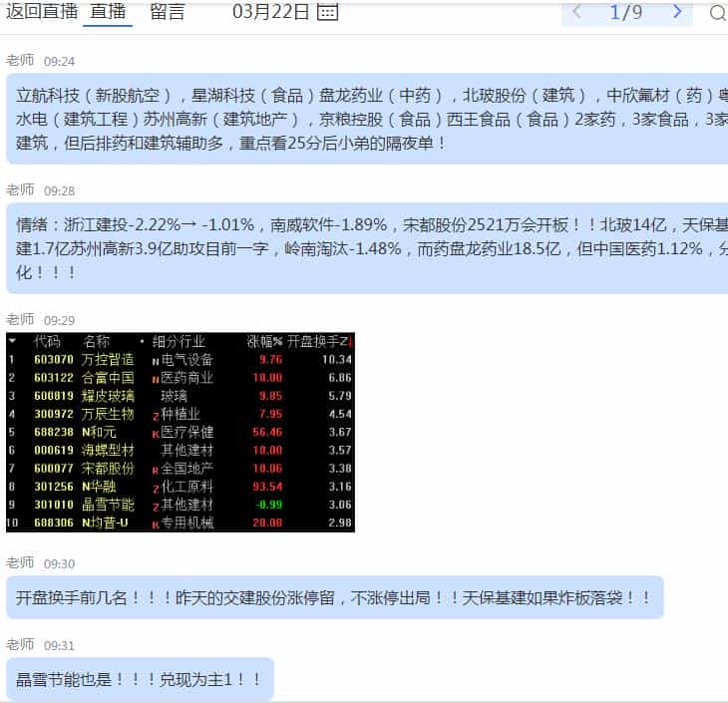Open the search magnifier icon
Image resolution: width=728 pixels, height=703 pixels.
[718, 13]
